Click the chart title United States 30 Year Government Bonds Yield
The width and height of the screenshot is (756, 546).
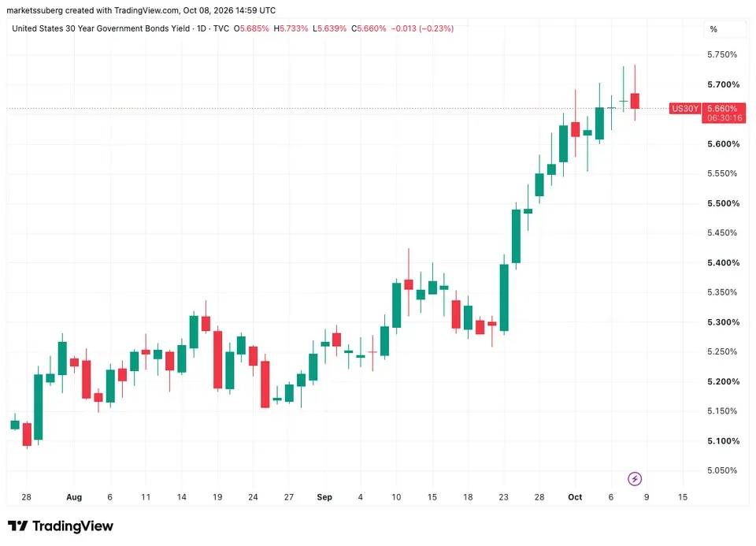point(101,28)
